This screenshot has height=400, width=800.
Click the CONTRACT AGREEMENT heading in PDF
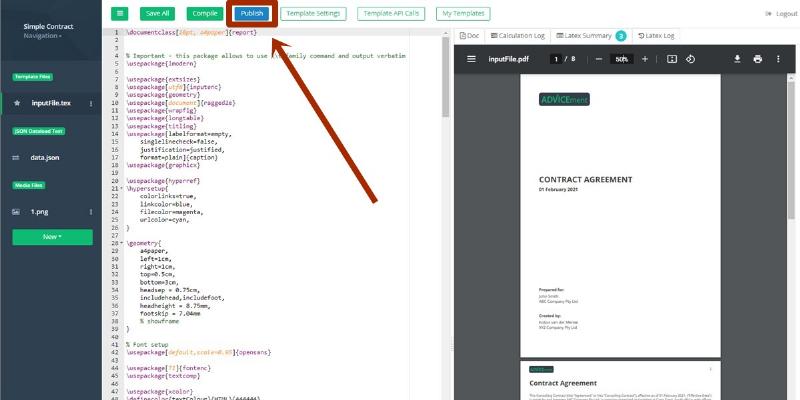[x=586, y=180]
